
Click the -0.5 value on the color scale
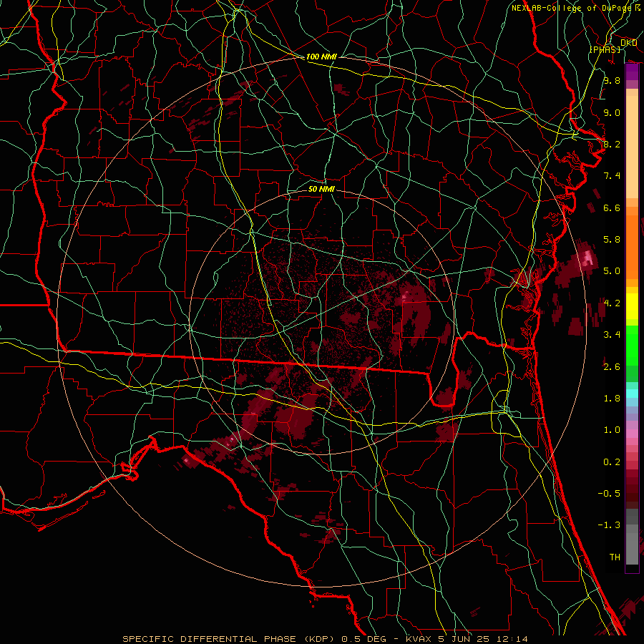tap(609, 494)
